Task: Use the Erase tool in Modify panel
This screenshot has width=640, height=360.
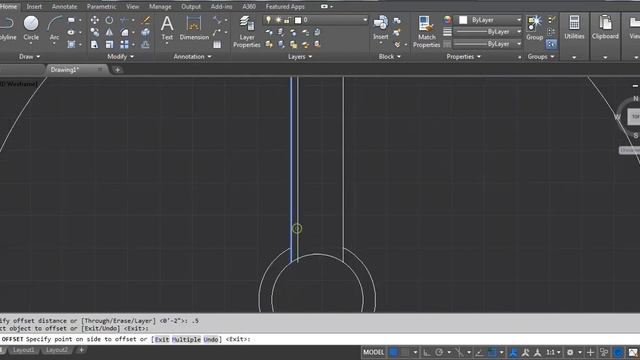Action: click(145, 20)
